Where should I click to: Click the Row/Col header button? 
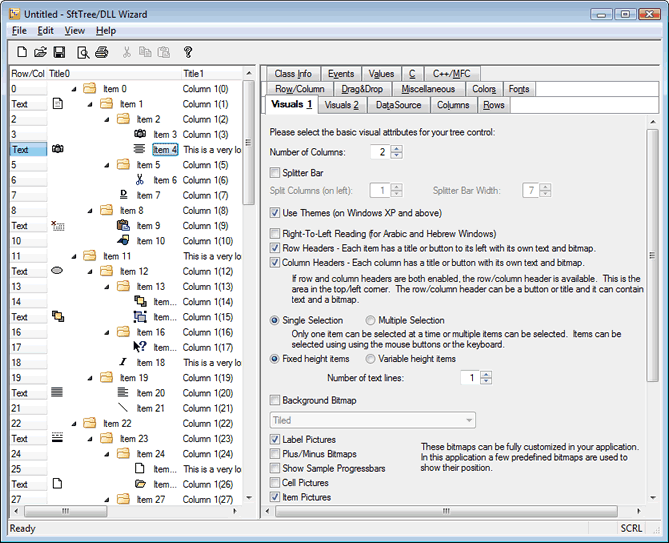click(x=27, y=73)
